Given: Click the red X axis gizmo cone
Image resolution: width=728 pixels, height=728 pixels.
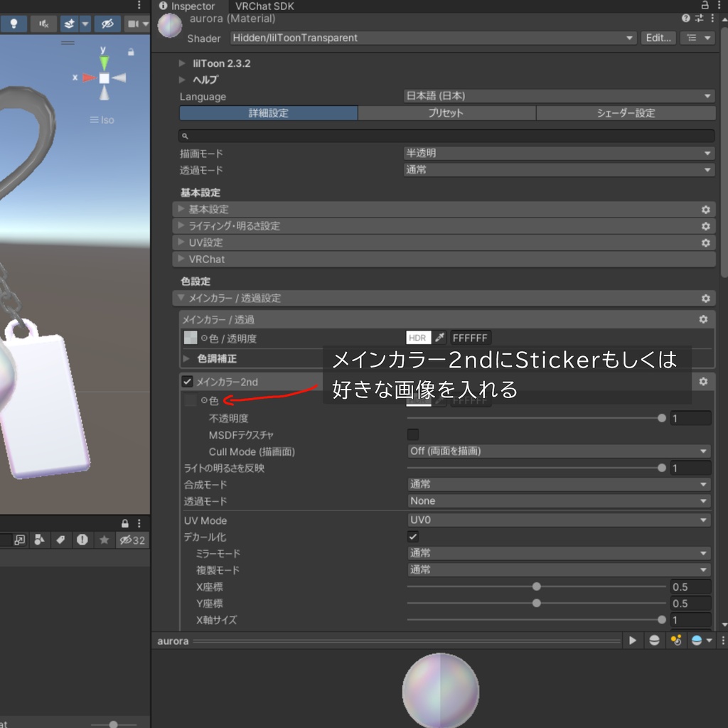Looking at the screenshot, I should [x=89, y=77].
